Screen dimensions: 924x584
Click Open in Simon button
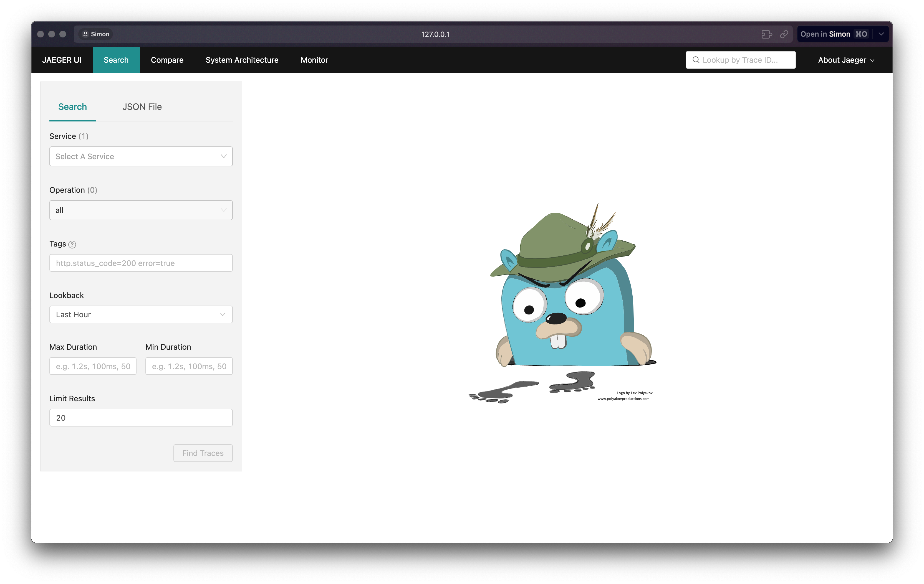point(834,34)
